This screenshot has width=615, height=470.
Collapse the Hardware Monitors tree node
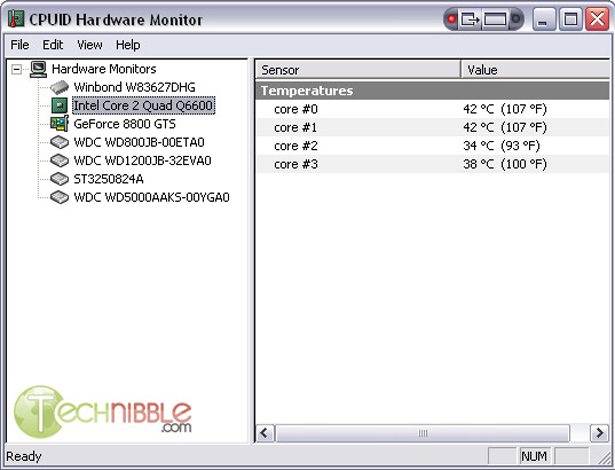click(16, 70)
